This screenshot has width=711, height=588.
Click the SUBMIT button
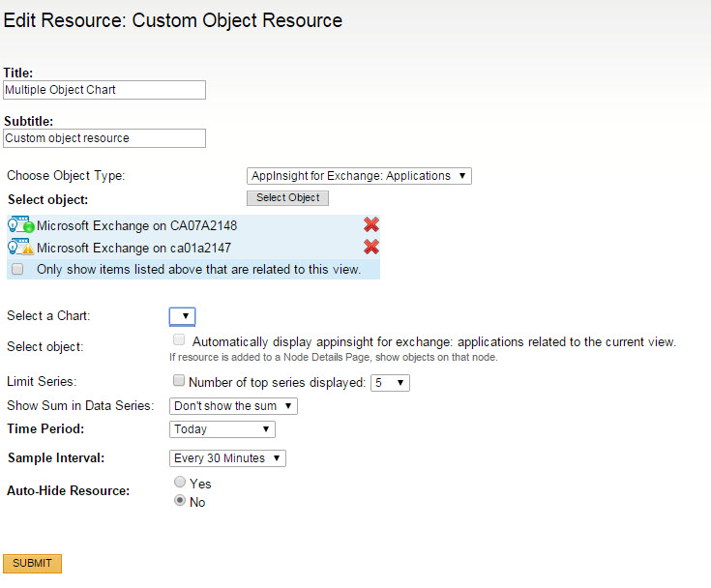32,564
